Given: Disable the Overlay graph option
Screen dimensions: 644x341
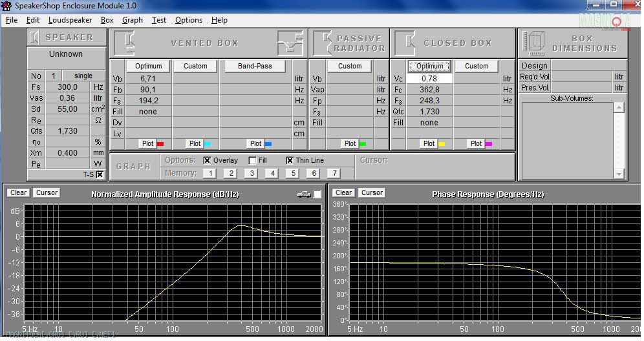Looking at the screenshot, I should tap(207, 160).
